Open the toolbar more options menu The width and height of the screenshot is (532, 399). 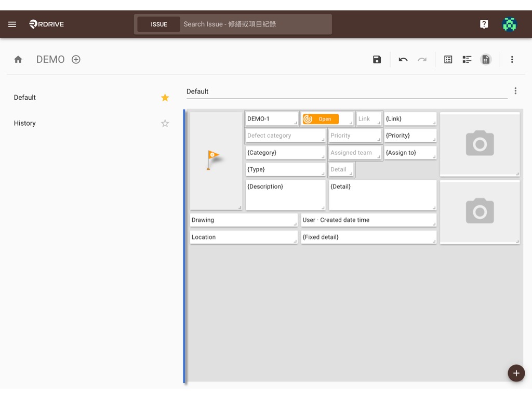(x=512, y=59)
